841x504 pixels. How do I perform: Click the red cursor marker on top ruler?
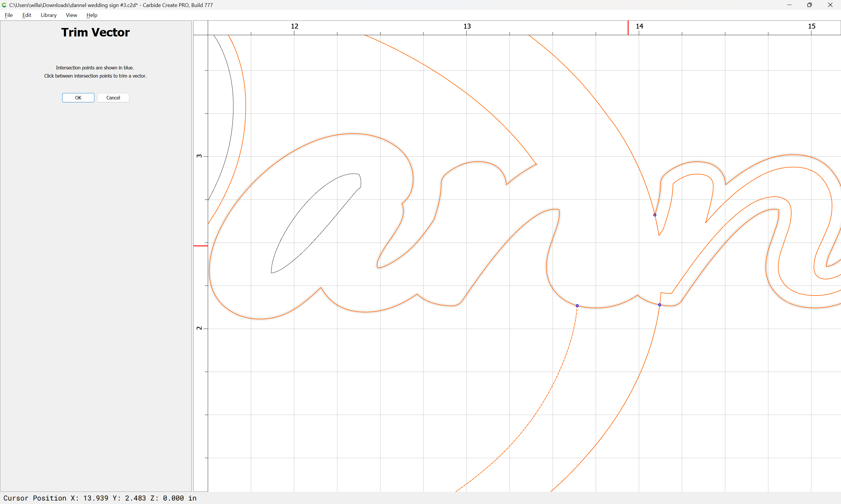pos(628,27)
